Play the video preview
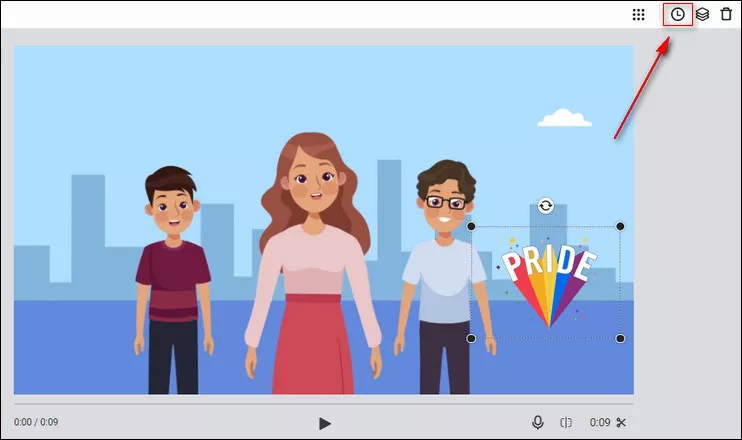Image resolution: width=742 pixels, height=440 pixels. pos(325,423)
